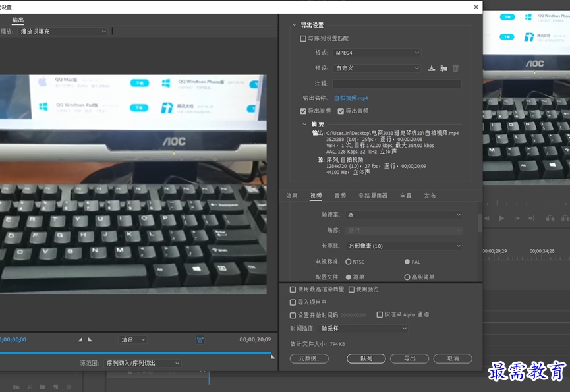
Task: Click the keyboard preview image
Action: [x=133, y=184]
